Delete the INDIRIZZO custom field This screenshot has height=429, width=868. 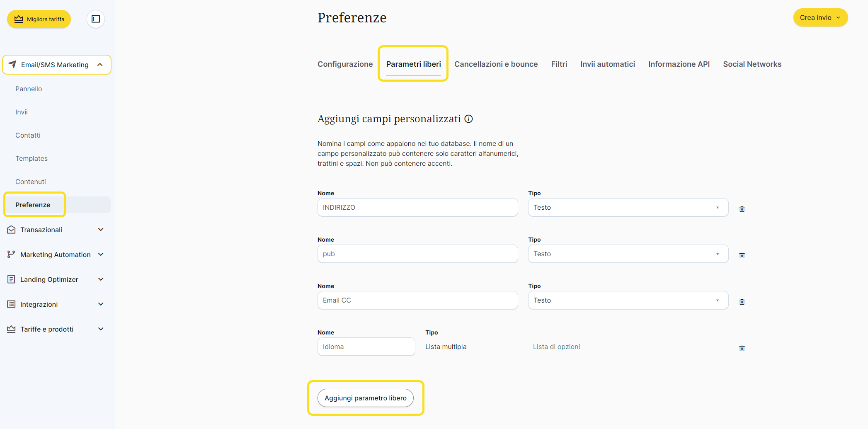pos(742,209)
